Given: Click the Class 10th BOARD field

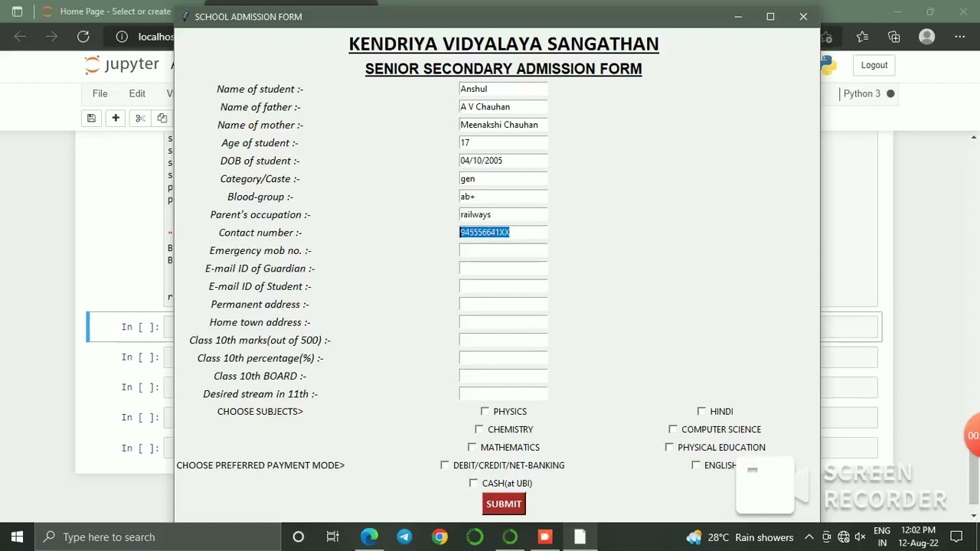Looking at the screenshot, I should [x=503, y=377].
